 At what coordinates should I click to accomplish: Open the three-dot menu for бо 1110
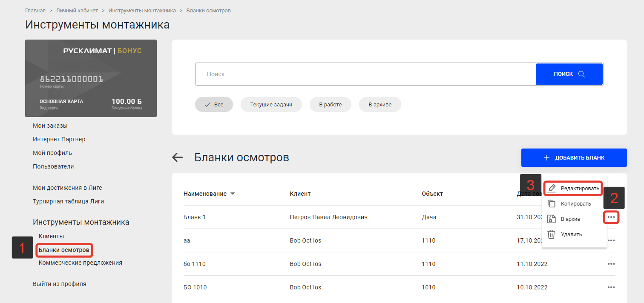pyautogui.click(x=611, y=264)
